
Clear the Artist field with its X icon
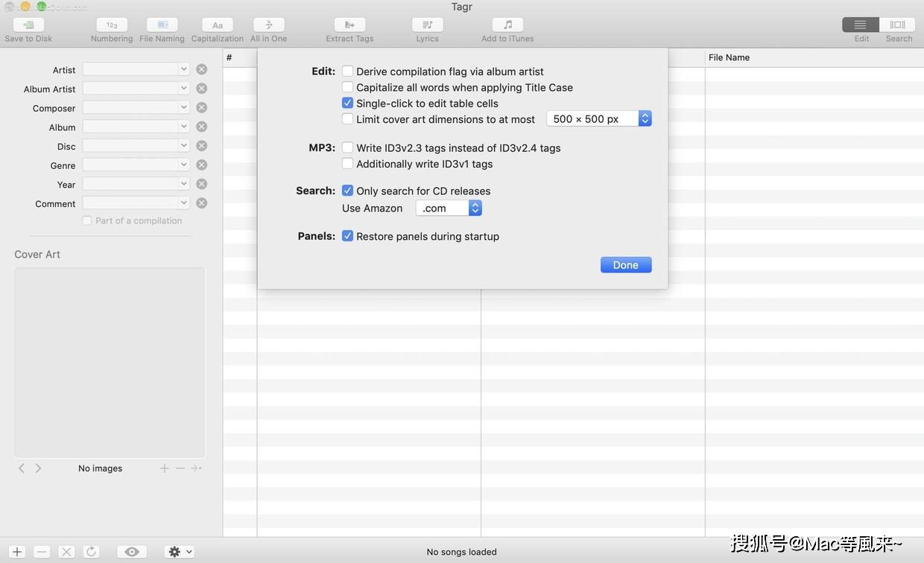(201, 69)
